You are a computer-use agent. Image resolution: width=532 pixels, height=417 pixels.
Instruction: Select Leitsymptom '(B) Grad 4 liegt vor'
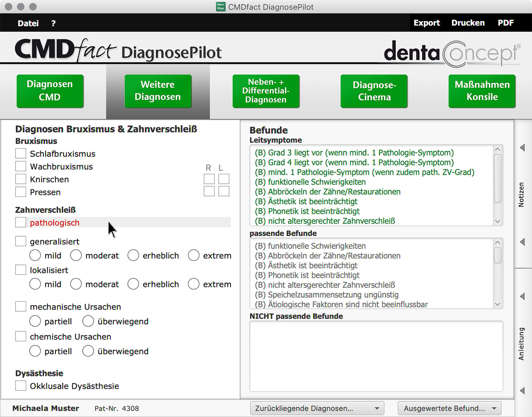[x=354, y=163]
